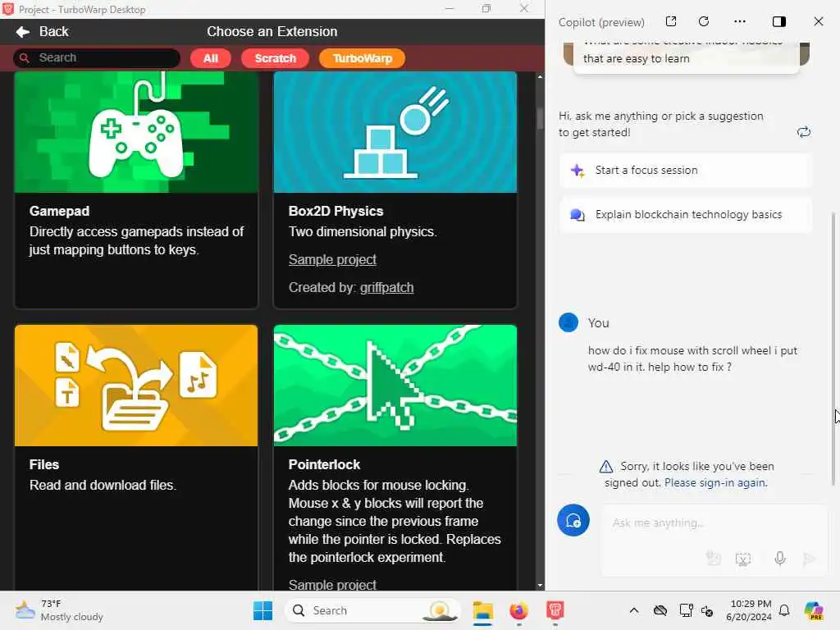Toggle Copilot side-by-side layout icon
Screen dimensions: 840x630
point(779,21)
